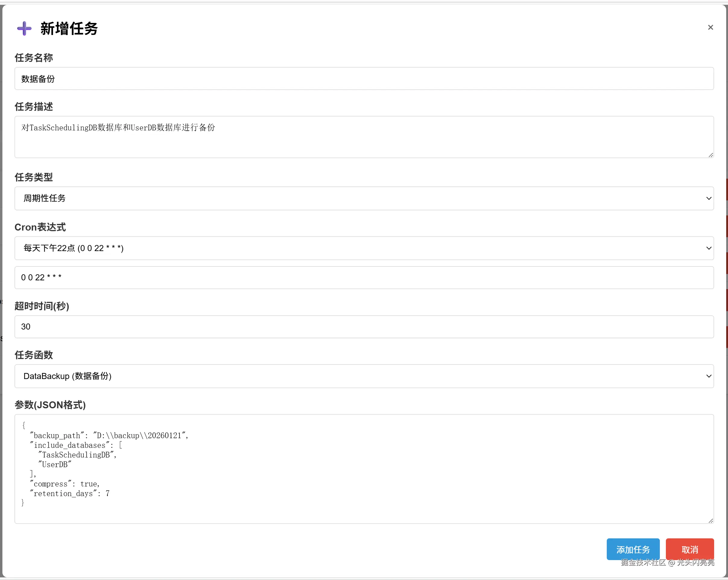Click the 任务描述 field label
Screen dimensions: 728x580
[x=33, y=107]
